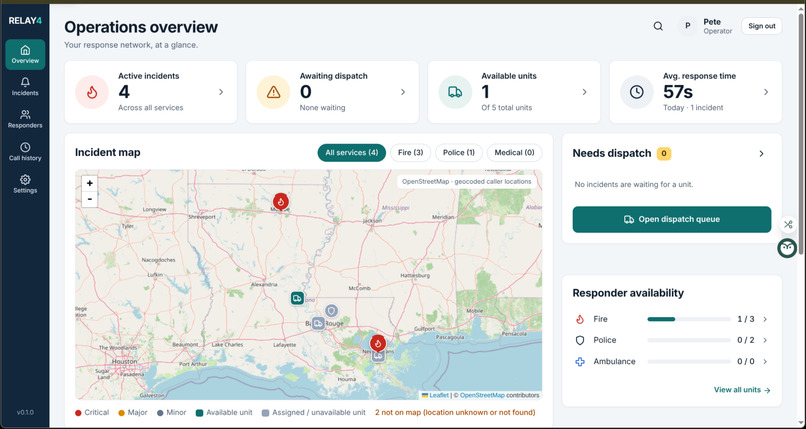The image size is (806, 429).
Task: Filter map by Police (1)
Action: coord(459,153)
